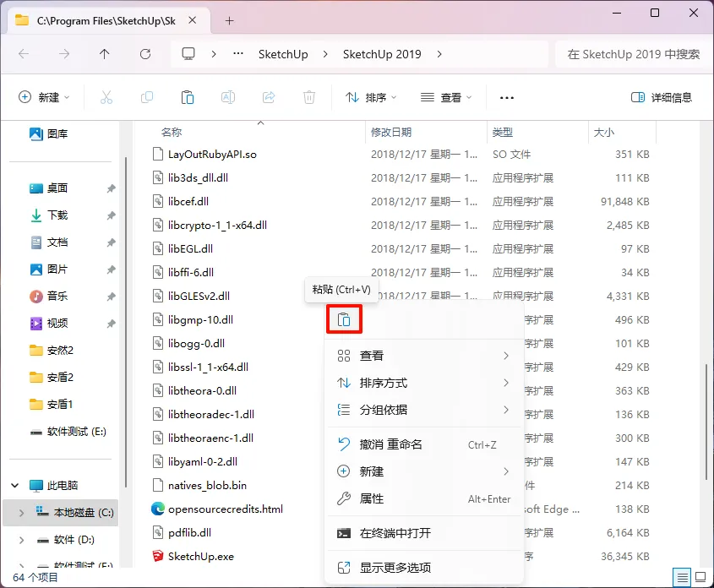Image resolution: width=714 pixels, height=588 pixels.
Task: Open a new tab with the plus button
Action: tap(230, 20)
